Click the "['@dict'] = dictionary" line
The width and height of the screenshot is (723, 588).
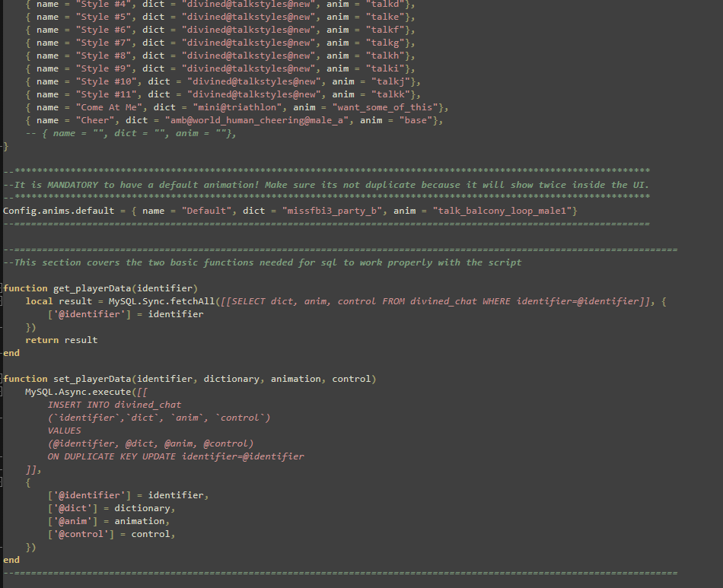point(112,508)
